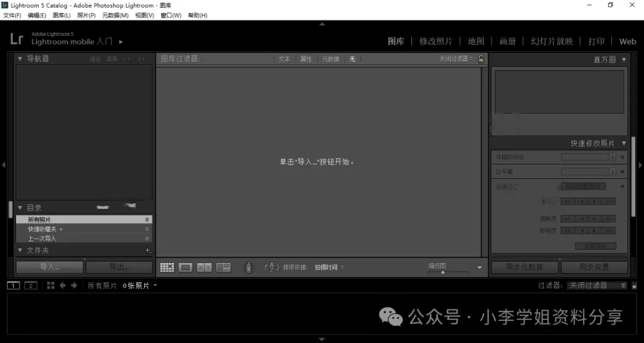The width and height of the screenshot is (644, 343).
Task: Set the filter to 无
Action: pyautogui.click(x=352, y=59)
